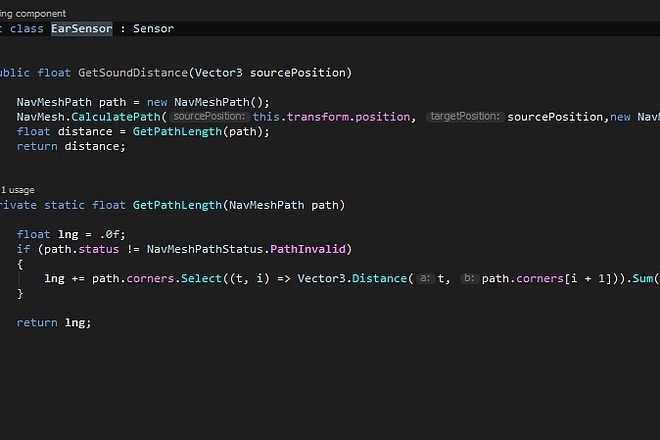Click the class keyword before EarSensor
Image resolution: width=660 pixels, height=440 pixels.
point(27,29)
